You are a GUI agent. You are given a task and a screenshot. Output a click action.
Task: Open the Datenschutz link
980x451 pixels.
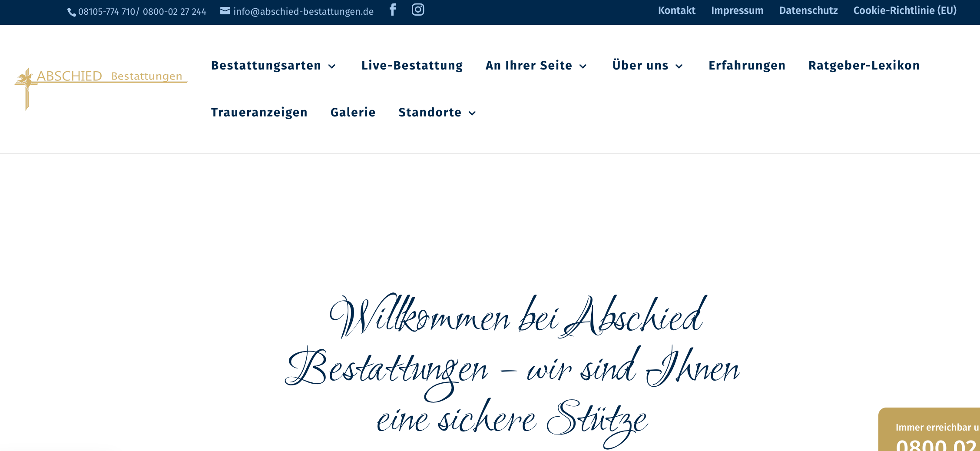pos(808,10)
